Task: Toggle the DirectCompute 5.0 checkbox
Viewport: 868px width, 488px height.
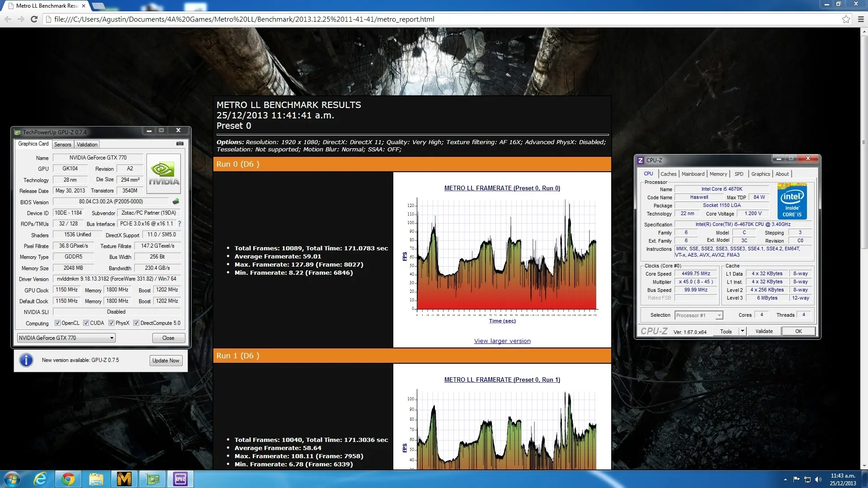Action: tap(136, 323)
